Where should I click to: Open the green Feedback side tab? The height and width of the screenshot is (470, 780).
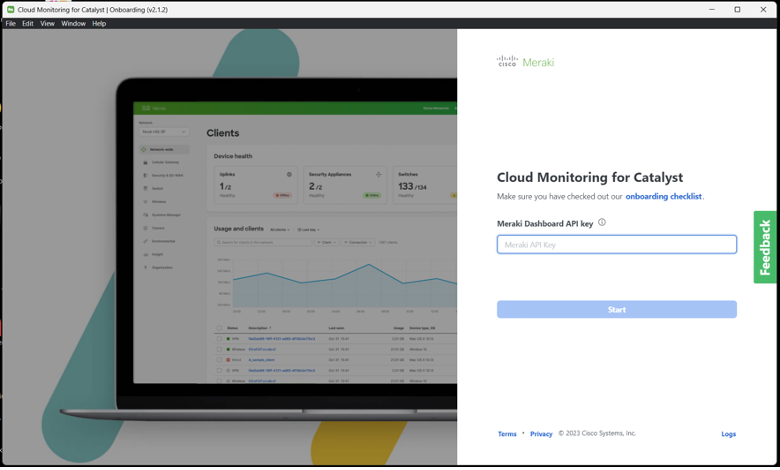coord(765,247)
